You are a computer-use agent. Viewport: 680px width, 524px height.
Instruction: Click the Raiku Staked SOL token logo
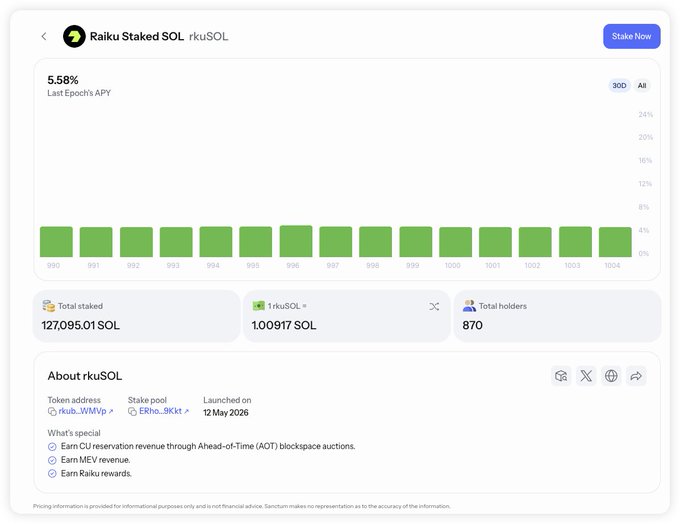[74, 36]
